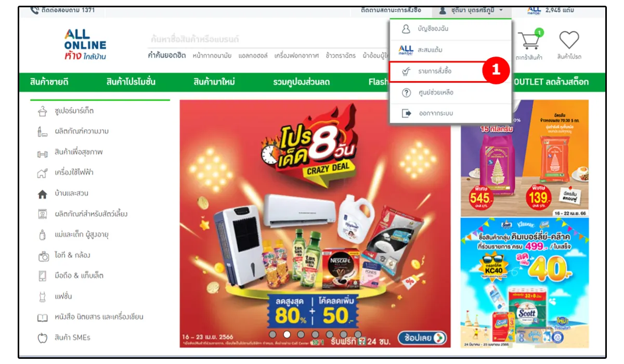Choose รายการสั่งซื้อ from account menu
Image resolution: width=624 pixels, height=364 pixels.
click(435, 71)
